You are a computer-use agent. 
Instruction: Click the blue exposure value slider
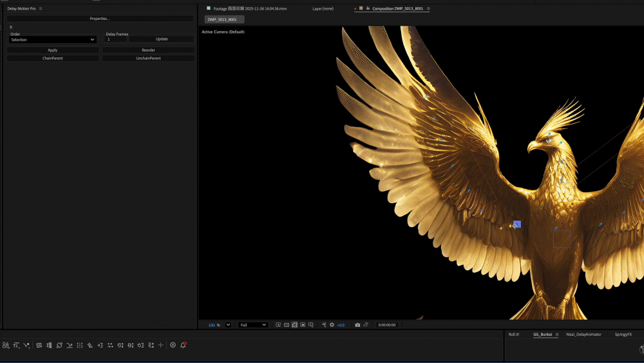point(341,325)
